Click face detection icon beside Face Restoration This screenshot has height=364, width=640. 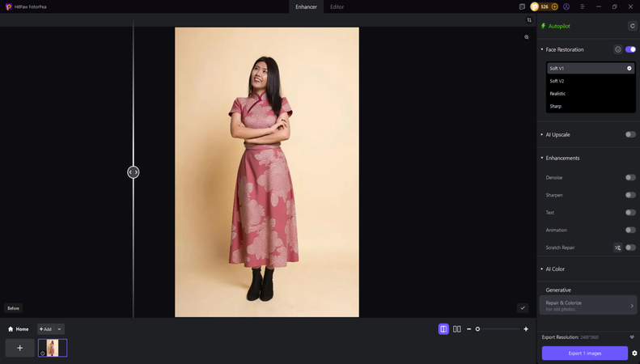point(618,49)
